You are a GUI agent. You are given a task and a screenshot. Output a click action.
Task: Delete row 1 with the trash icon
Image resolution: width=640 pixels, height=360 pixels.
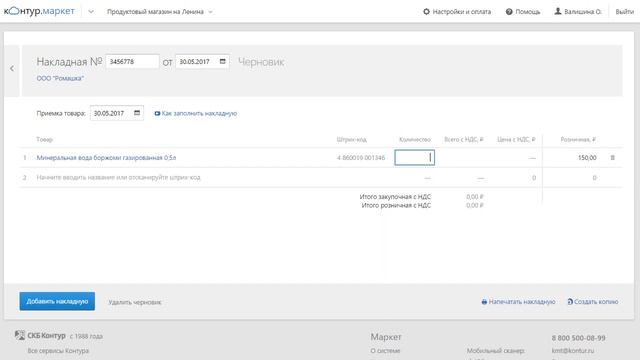point(612,158)
